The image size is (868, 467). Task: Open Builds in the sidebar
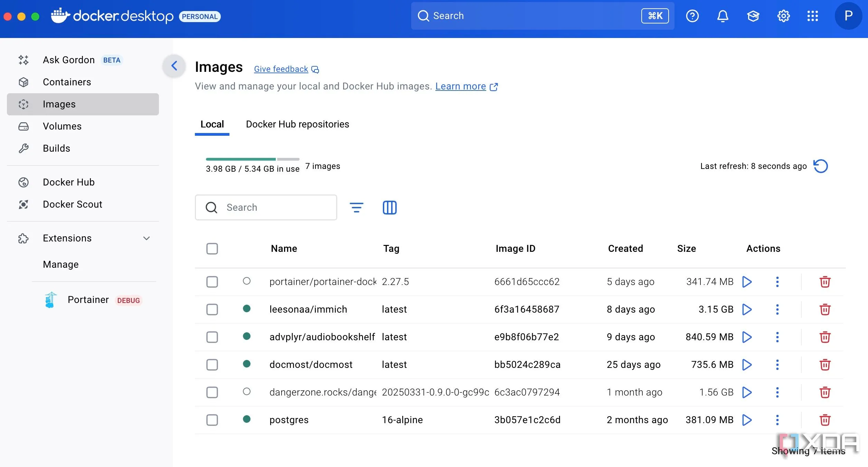(83, 149)
